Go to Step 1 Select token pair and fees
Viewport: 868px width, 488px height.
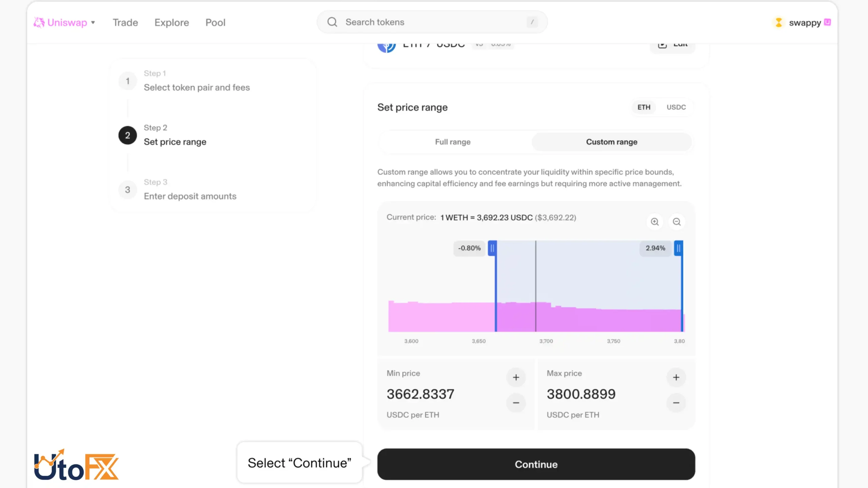[197, 81]
